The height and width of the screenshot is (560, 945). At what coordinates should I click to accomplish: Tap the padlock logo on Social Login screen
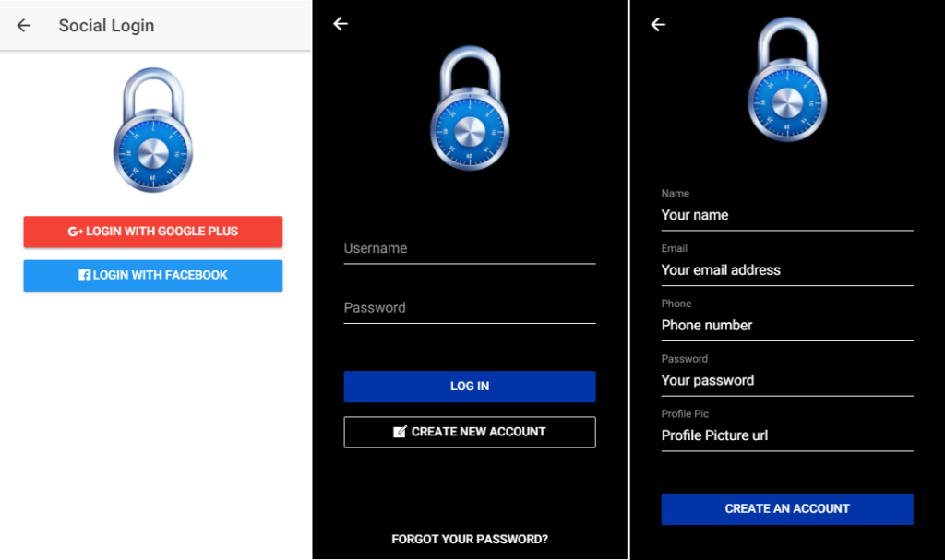153,130
